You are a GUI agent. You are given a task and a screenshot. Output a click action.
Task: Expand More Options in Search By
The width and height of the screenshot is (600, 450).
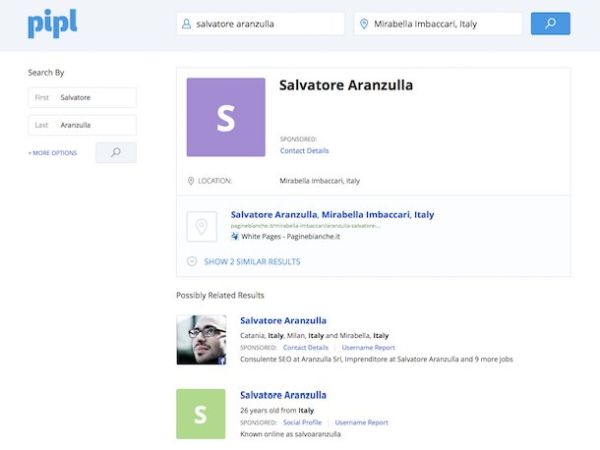coord(52,153)
